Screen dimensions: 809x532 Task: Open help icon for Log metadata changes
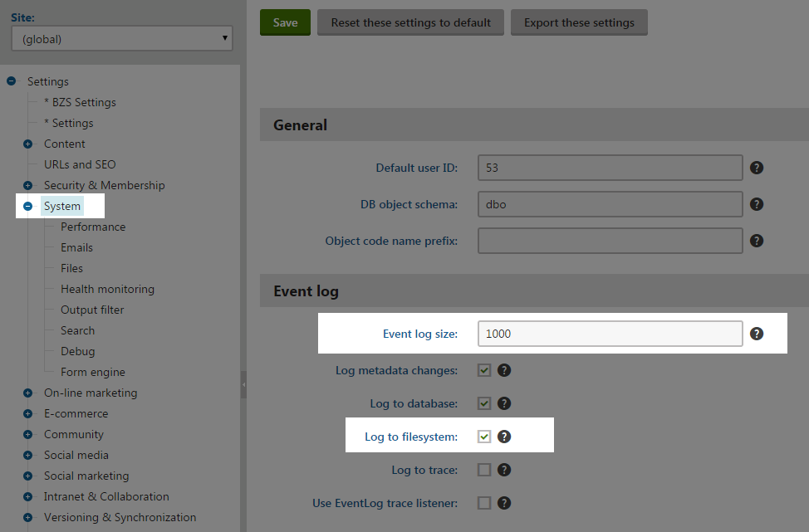click(504, 370)
